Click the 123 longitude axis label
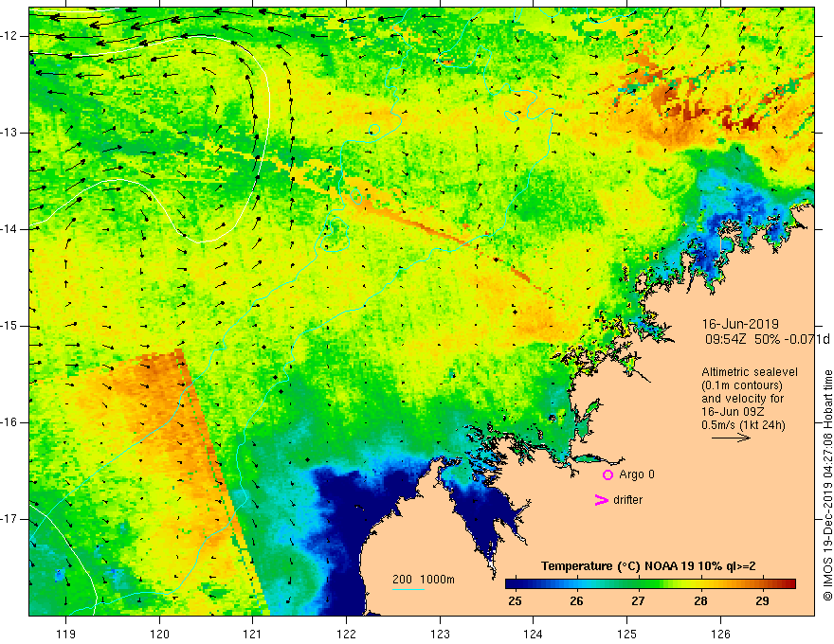The height and width of the screenshot is (644, 834). [x=440, y=635]
